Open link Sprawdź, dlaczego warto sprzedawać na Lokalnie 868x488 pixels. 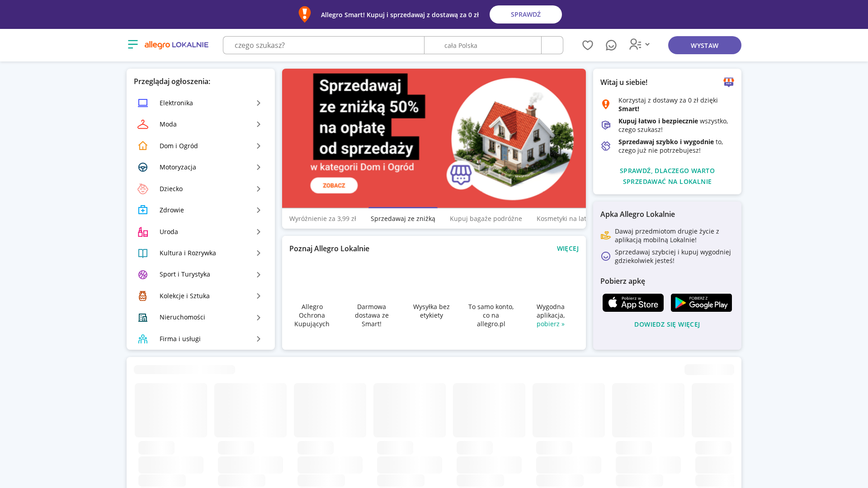(x=667, y=176)
